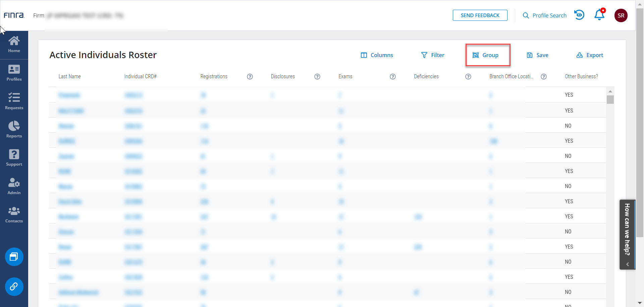Open the Home section in sidebar
The height and width of the screenshot is (307, 644).
coord(14,44)
